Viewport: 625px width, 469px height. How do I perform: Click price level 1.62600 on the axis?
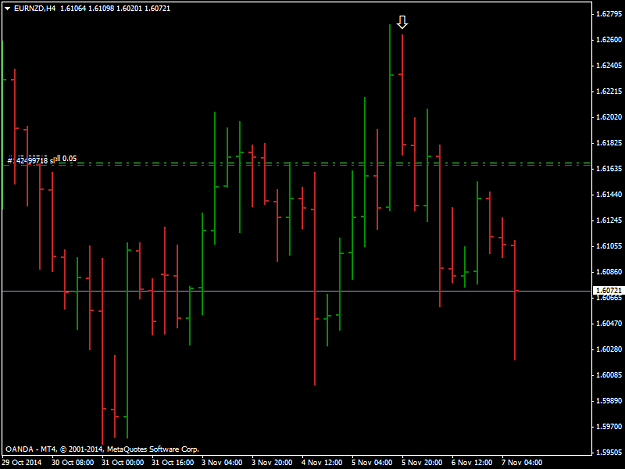609,40
